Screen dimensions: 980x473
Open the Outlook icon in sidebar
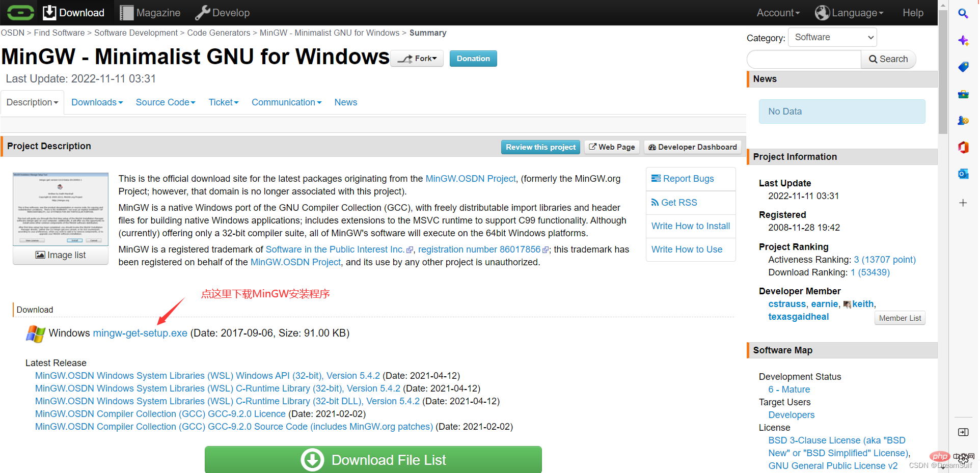click(x=963, y=174)
